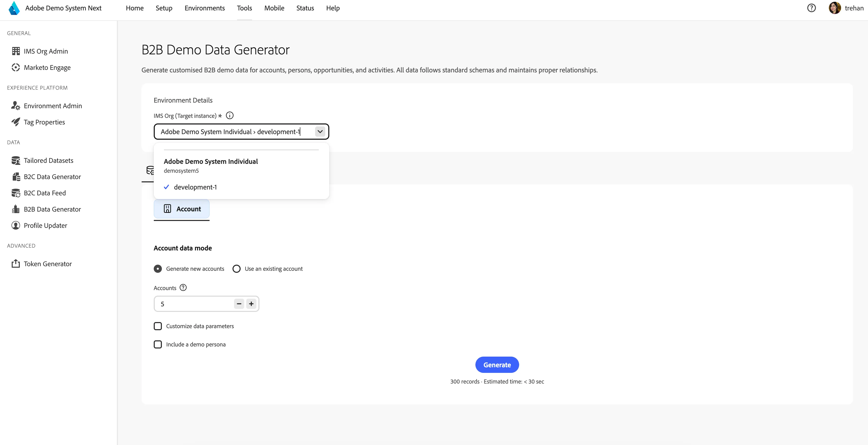Select Generate new accounts radio button
The height and width of the screenshot is (445, 868).
[x=158, y=269]
